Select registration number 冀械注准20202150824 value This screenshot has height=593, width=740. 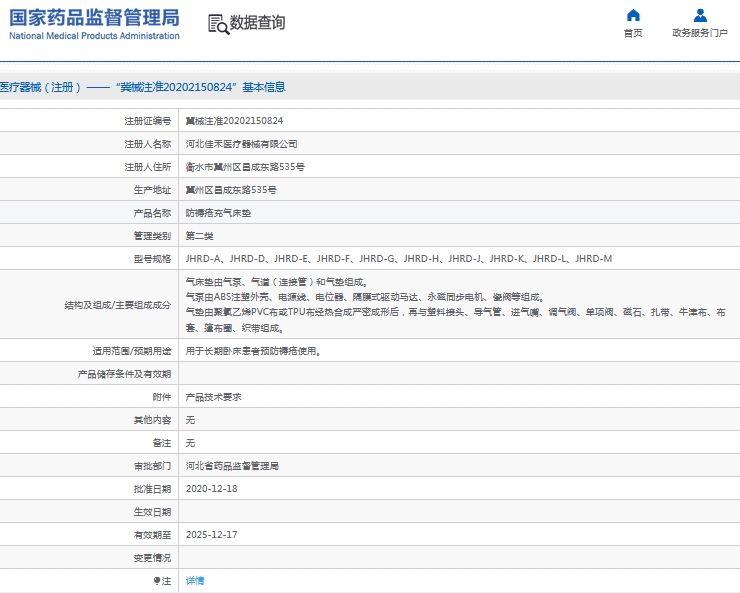tap(234, 121)
